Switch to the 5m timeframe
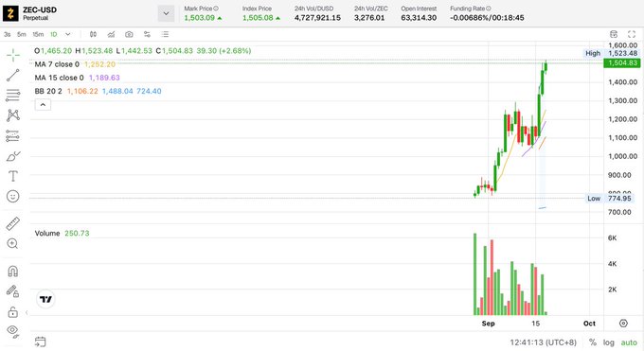 pyautogui.click(x=22, y=34)
